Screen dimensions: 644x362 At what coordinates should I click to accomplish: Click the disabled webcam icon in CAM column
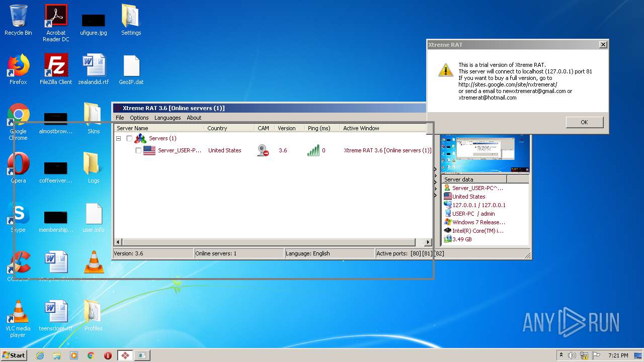(263, 150)
